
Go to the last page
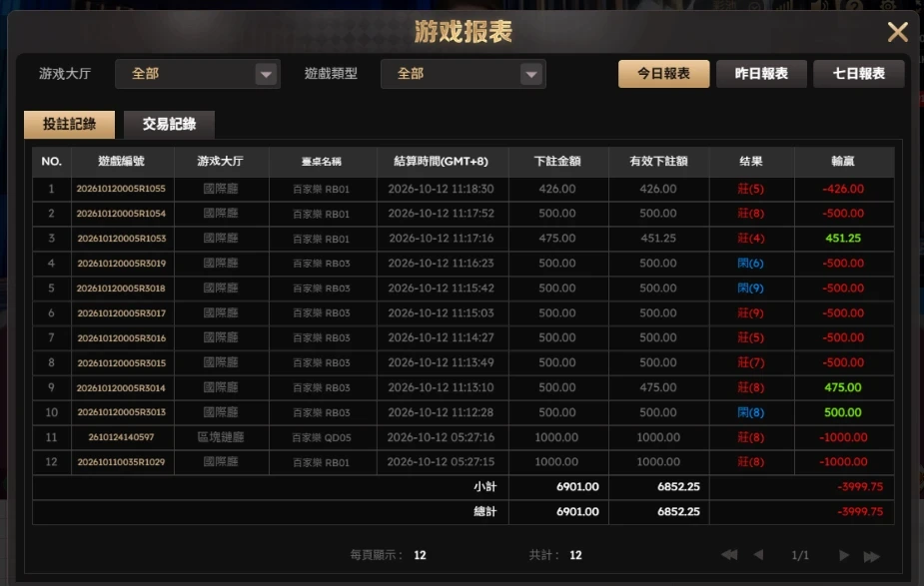click(871, 556)
